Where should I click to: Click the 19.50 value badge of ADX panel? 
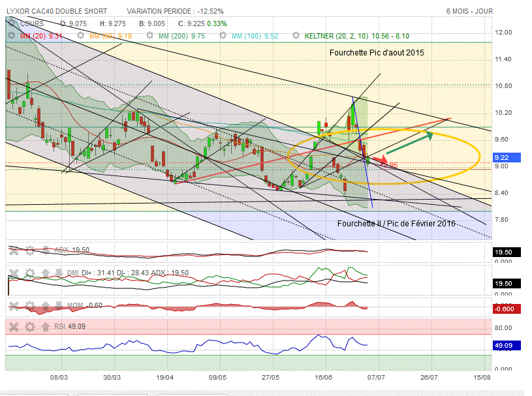click(506, 252)
